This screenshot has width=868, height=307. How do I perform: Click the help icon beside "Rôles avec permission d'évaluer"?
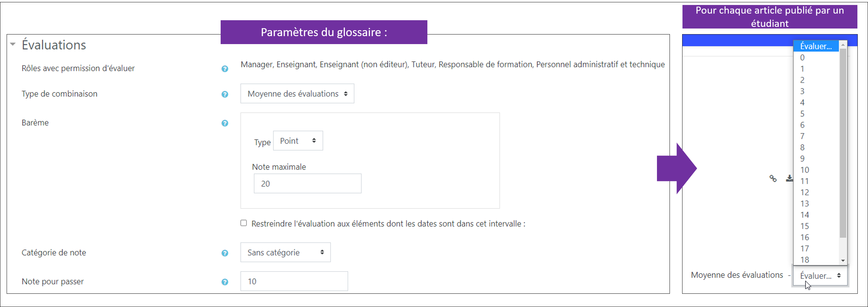(225, 69)
